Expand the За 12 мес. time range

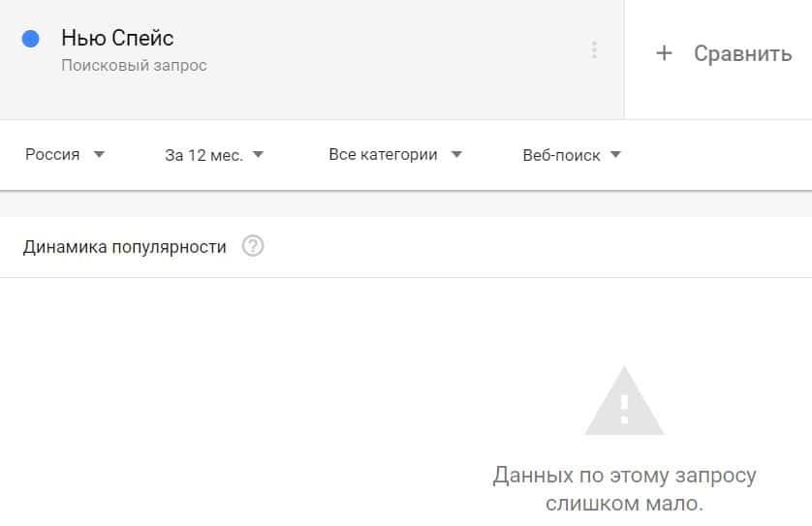203,154
